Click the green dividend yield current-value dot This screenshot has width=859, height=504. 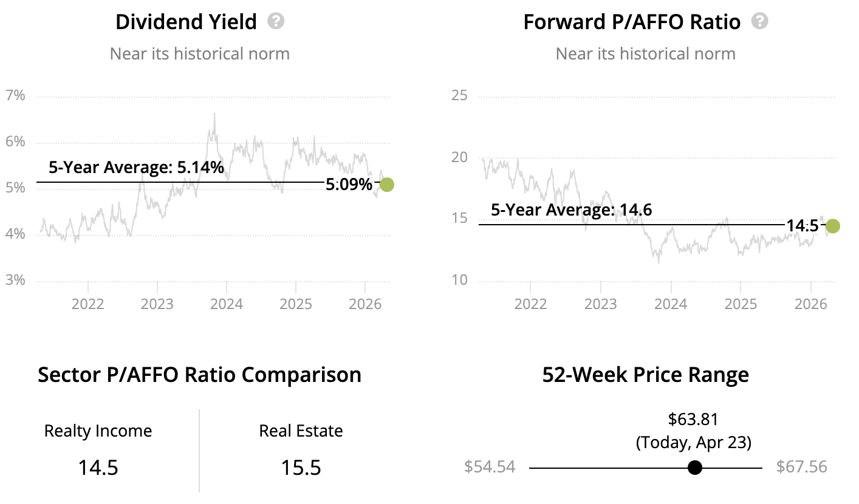[x=386, y=185]
